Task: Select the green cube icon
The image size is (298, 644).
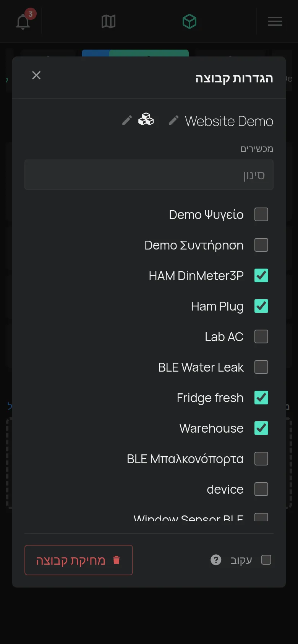Action: (x=189, y=21)
